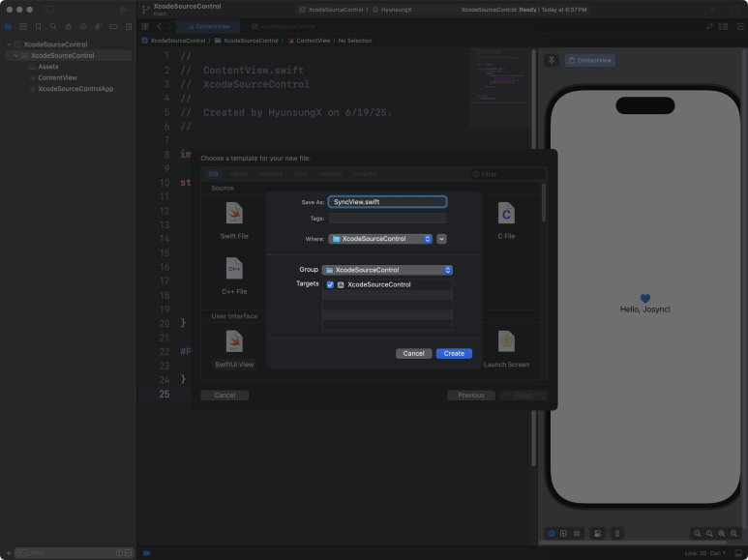Open the Where location popup
The height and width of the screenshot is (560, 748).
380,239
